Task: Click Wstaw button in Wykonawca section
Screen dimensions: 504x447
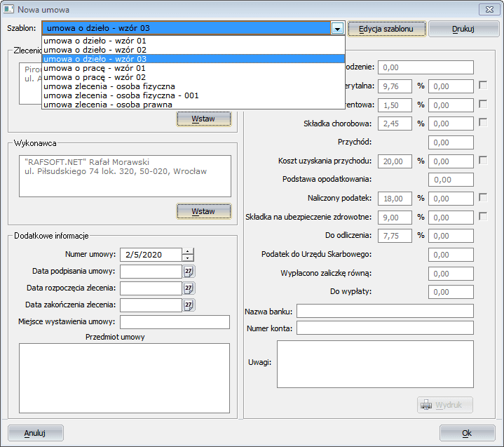Action: pos(203,211)
